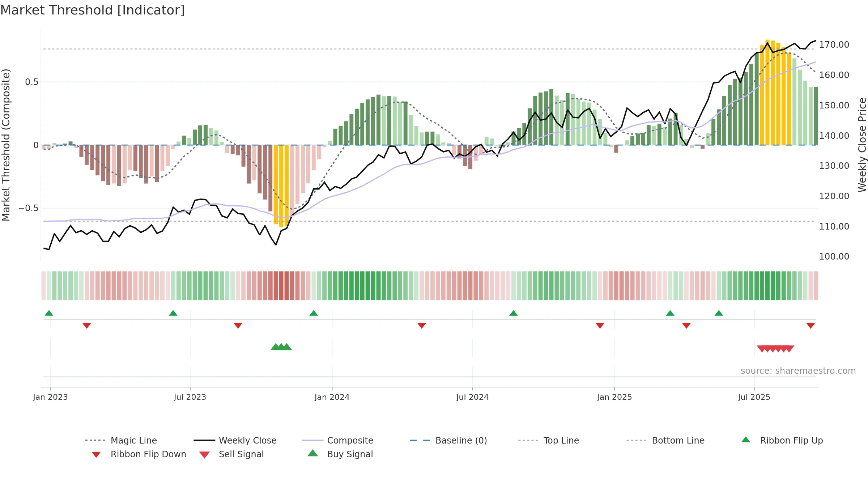Click the red sell signal cluster after July 2025

[775, 349]
